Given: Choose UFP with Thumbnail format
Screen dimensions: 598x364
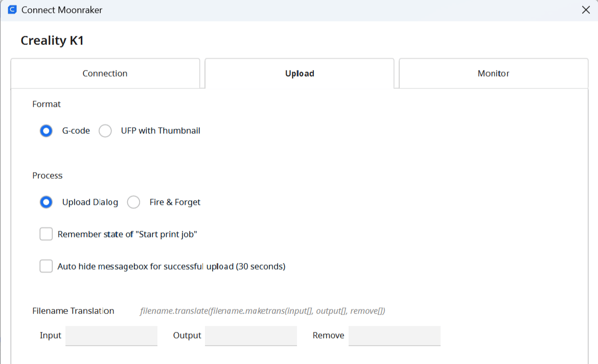Looking at the screenshot, I should click(x=105, y=131).
